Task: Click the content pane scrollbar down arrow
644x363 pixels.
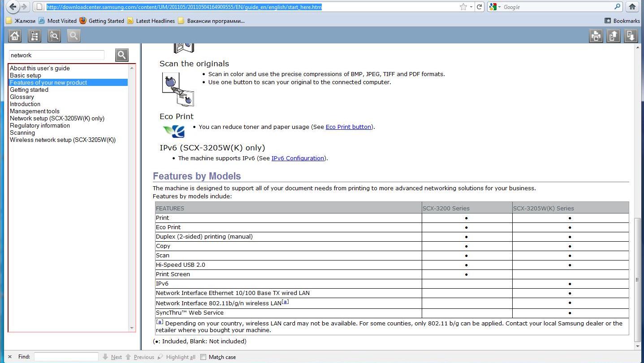Action: pyautogui.click(x=638, y=346)
